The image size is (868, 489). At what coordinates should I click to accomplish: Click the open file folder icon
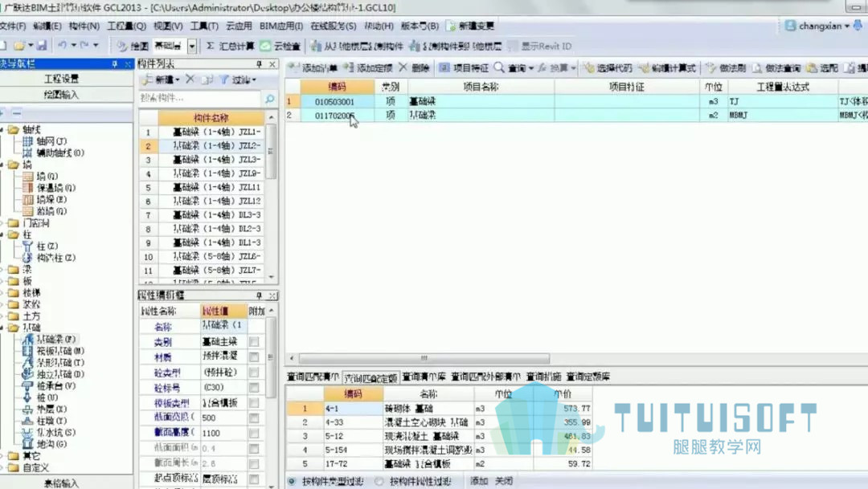(19, 46)
